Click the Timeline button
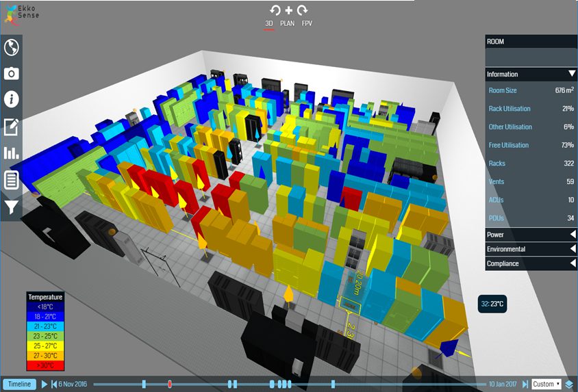 (19, 384)
